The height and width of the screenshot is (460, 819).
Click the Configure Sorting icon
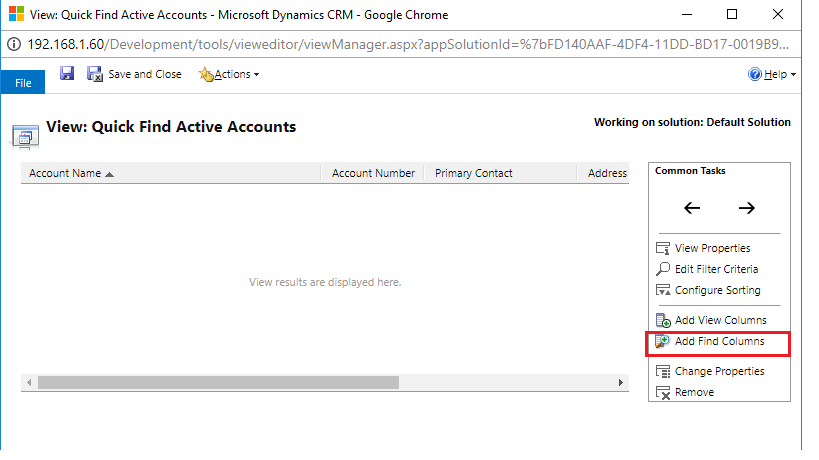[x=662, y=290]
